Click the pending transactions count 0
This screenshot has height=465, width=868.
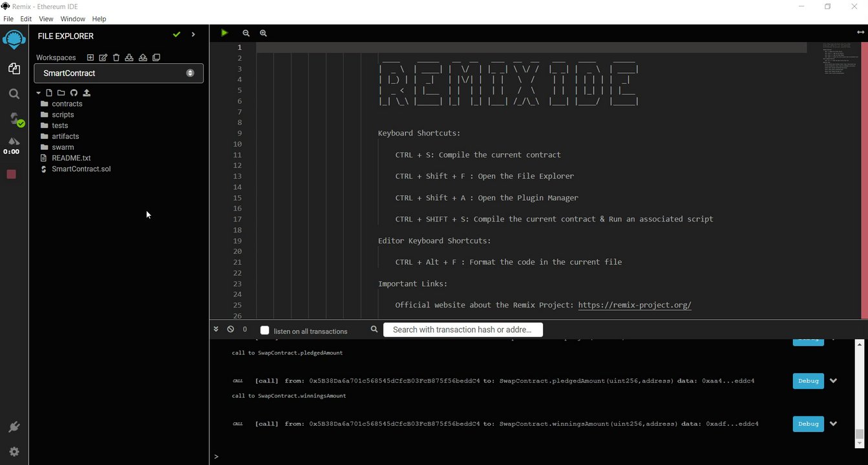[x=245, y=329]
